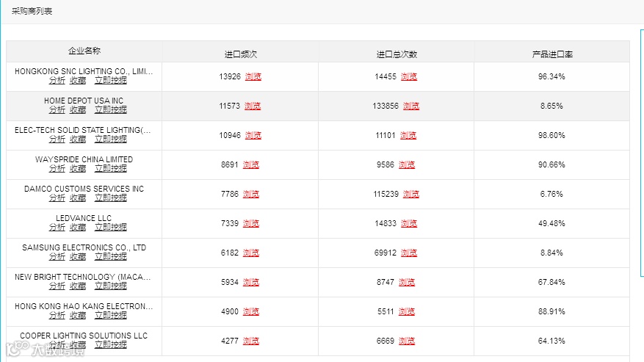Open 浏览 link next to 69912 total
The height and width of the screenshot is (362, 644).
point(408,253)
